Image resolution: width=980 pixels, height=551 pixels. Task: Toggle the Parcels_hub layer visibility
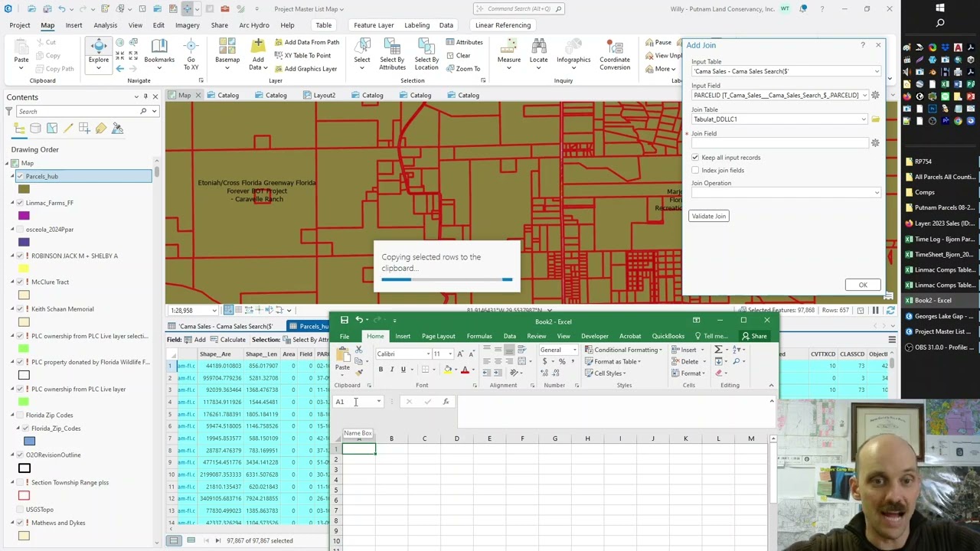(x=21, y=177)
